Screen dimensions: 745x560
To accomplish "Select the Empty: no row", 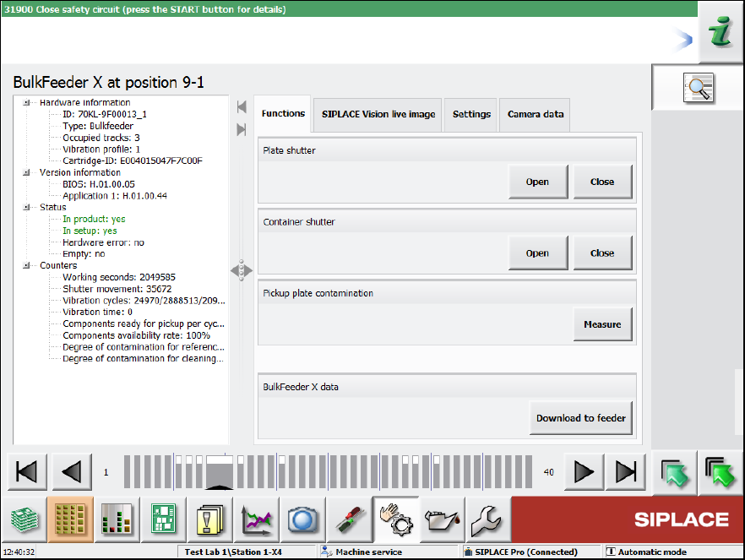I will (x=84, y=253).
